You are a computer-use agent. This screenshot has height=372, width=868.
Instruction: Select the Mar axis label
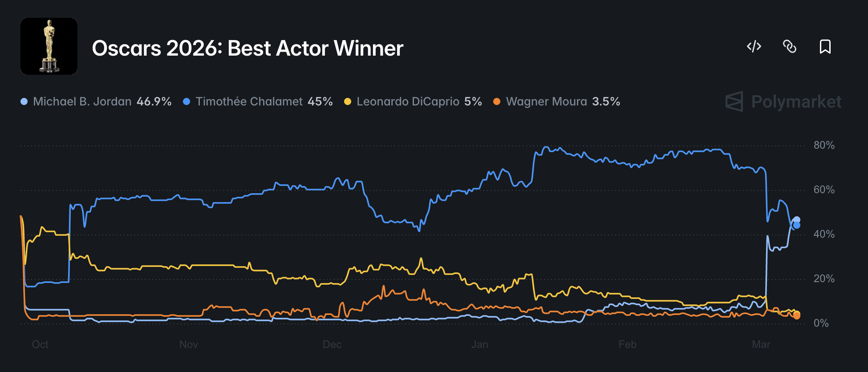tap(762, 344)
